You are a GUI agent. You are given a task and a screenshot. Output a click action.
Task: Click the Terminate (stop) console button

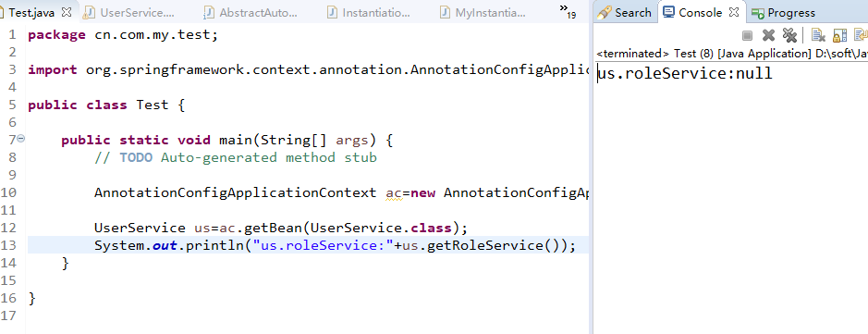pyautogui.click(x=747, y=35)
